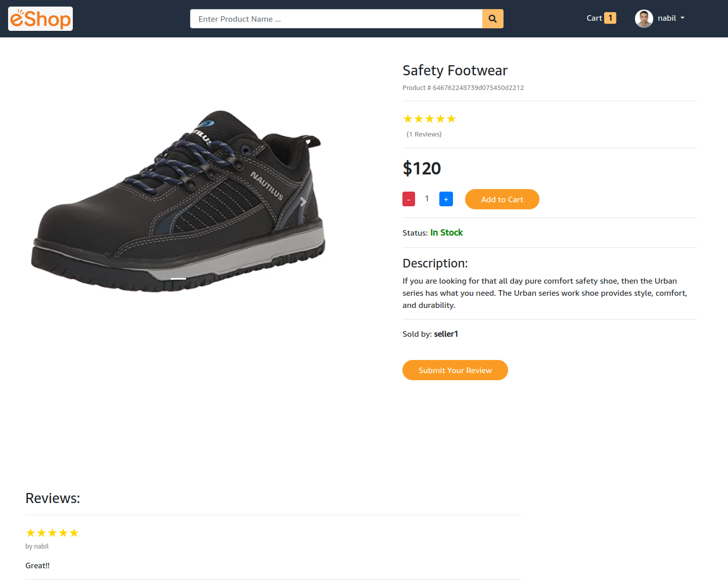
Task: Click the nabil profile avatar
Action: (644, 19)
